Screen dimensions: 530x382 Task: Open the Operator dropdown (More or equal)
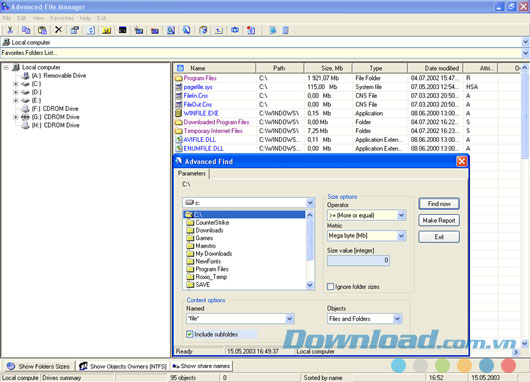401,215
